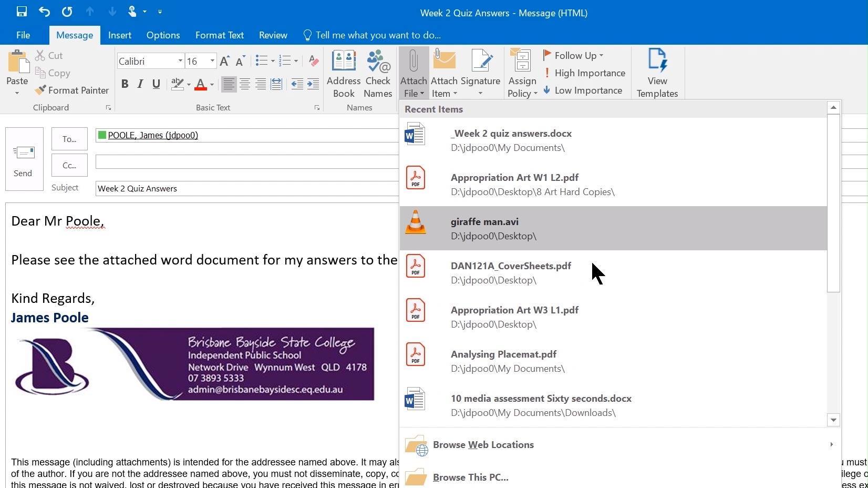Open Basic Text dialog launcher
Viewport: 868px width, 488px height.
(x=317, y=108)
